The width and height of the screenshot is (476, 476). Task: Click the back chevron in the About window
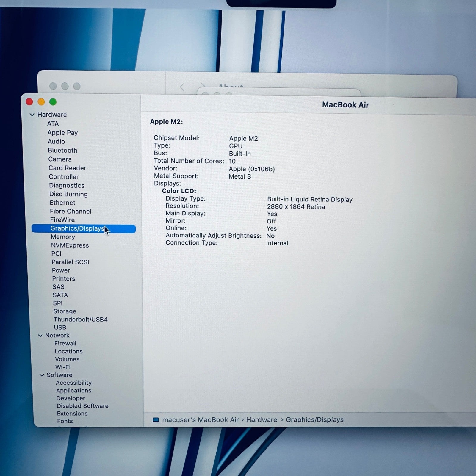pos(182,87)
